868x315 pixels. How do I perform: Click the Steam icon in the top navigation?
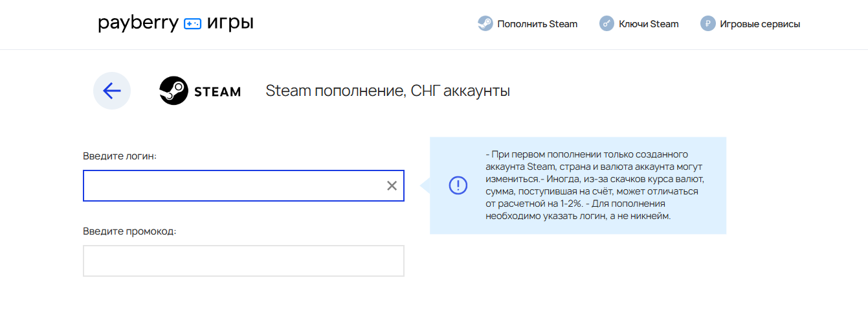point(485,24)
